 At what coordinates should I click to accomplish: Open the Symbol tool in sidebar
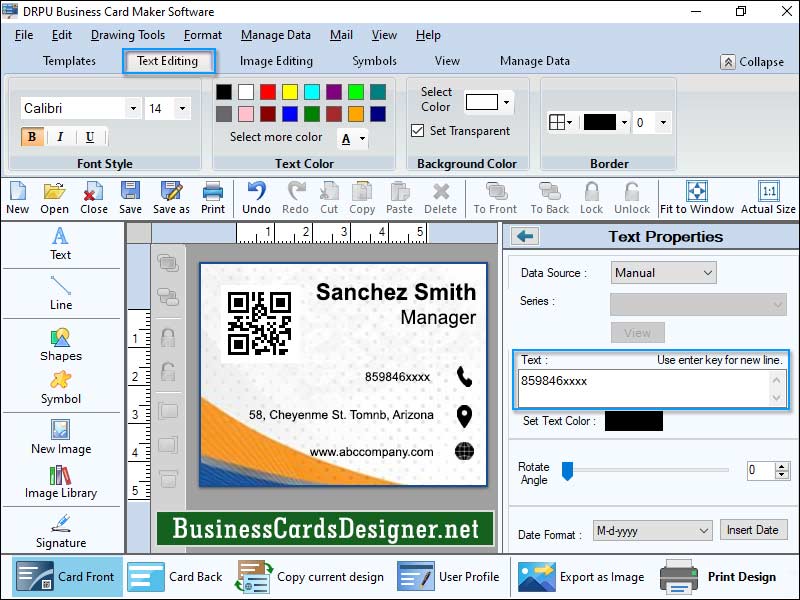coord(61,388)
